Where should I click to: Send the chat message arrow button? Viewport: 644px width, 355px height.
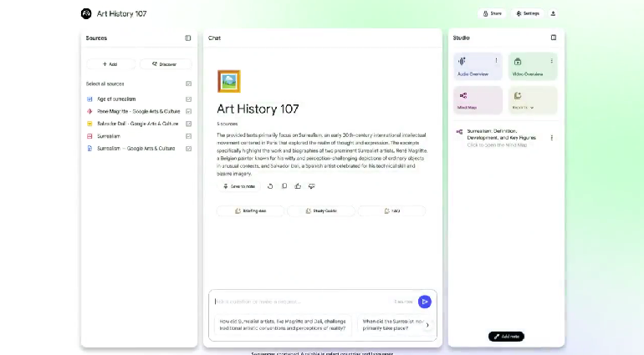pos(425,302)
